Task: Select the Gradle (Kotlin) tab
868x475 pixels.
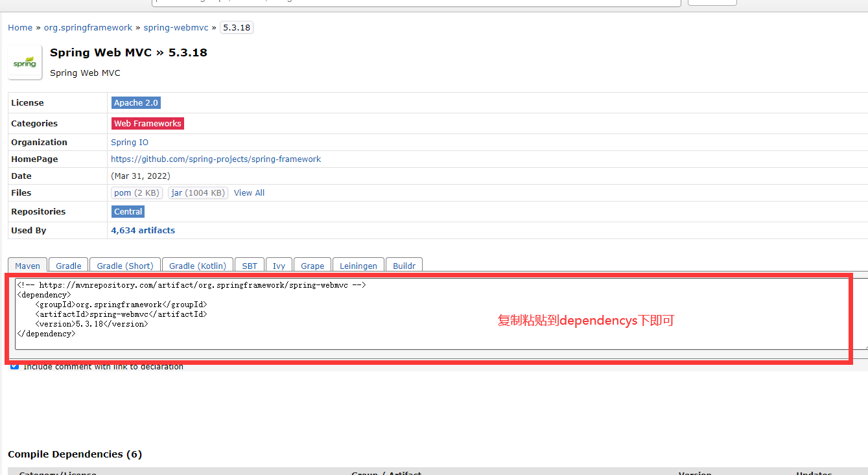Action: [198, 266]
